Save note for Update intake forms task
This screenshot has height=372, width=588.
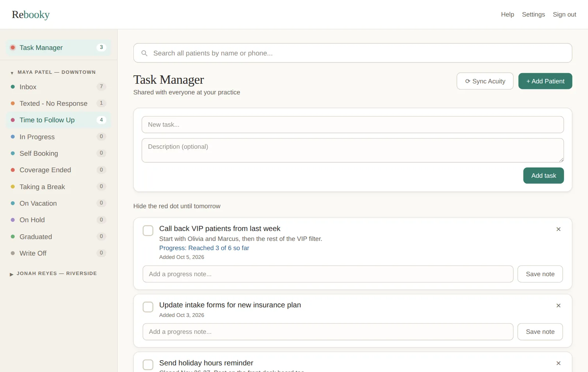tap(540, 332)
